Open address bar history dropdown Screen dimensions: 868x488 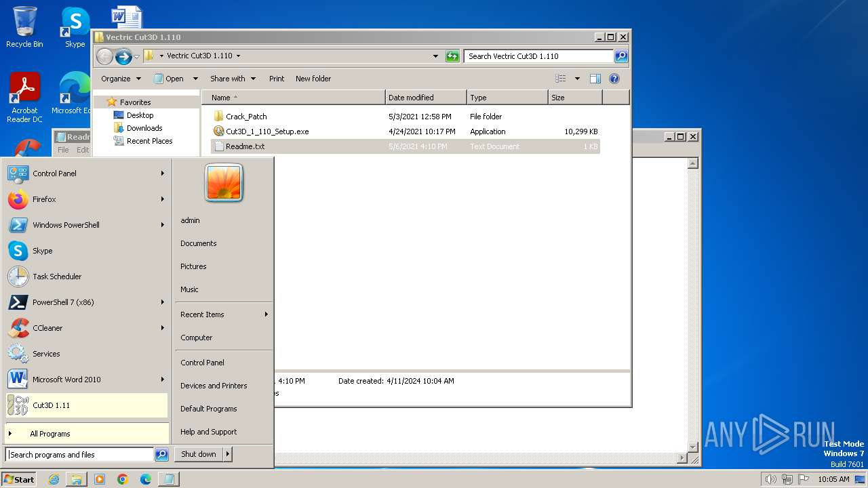click(435, 56)
